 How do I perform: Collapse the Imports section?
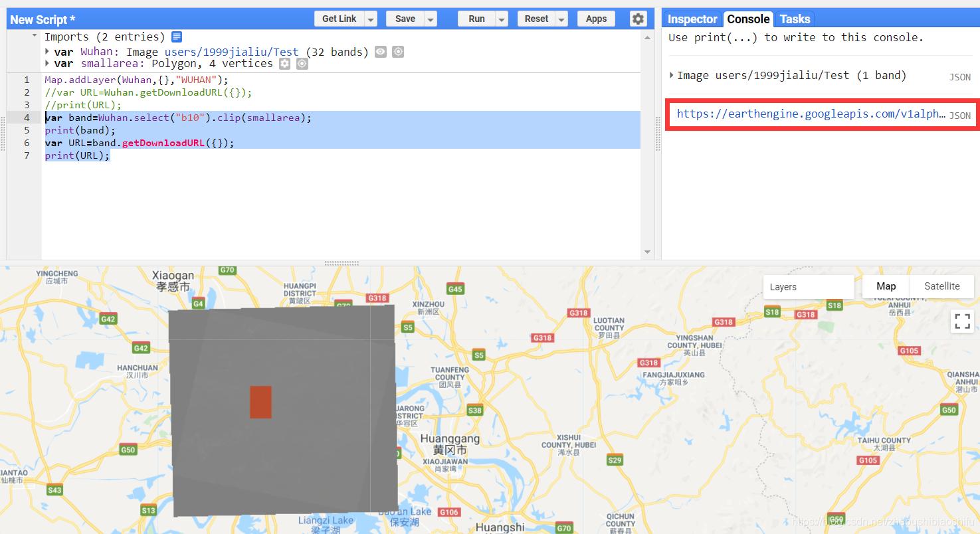click(x=35, y=37)
